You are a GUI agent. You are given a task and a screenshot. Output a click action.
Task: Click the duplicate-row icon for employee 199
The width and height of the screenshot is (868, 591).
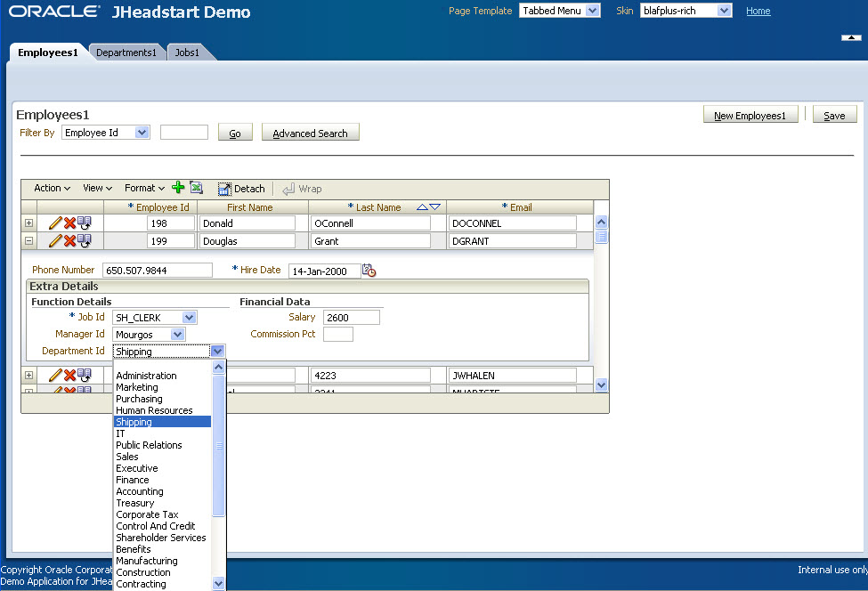[x=85, y=240]
